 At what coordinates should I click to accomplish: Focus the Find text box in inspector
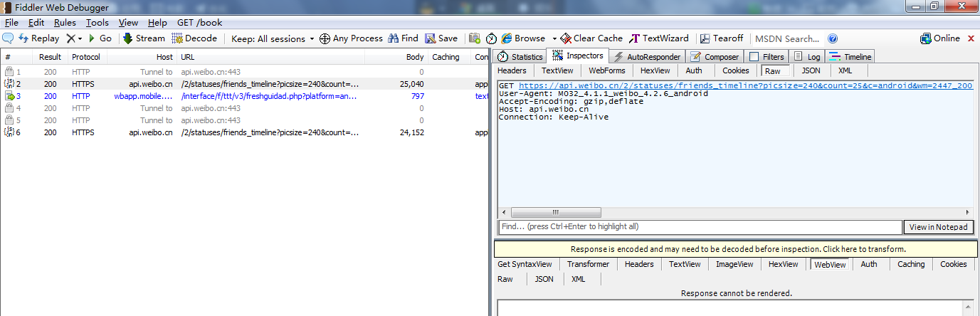coord(700,227)
